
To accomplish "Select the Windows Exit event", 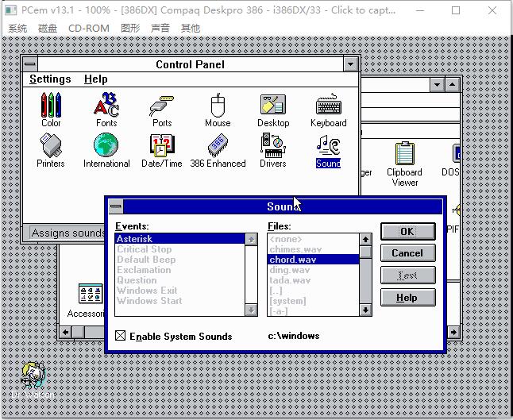I will 179,291.
